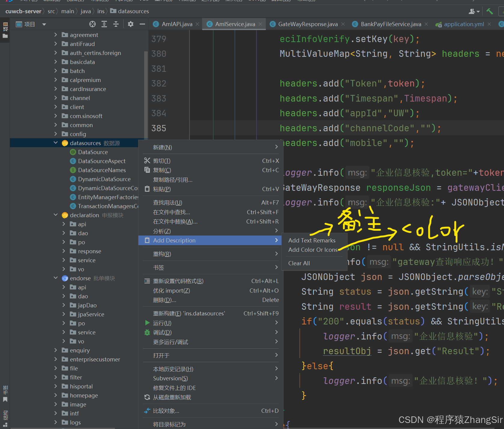Select 优化 import(Z) menu item
This screenshot has height=429, width=504.
coord(210,291)
